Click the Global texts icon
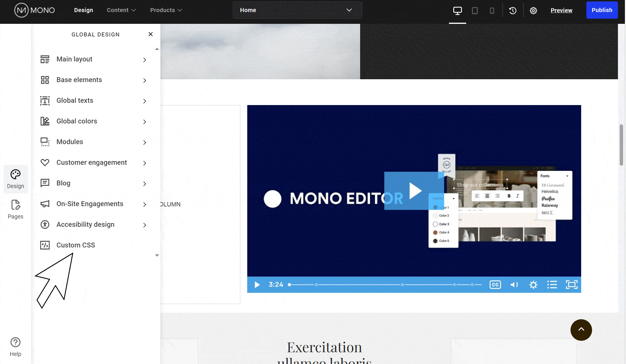 (x=45, y=100)
